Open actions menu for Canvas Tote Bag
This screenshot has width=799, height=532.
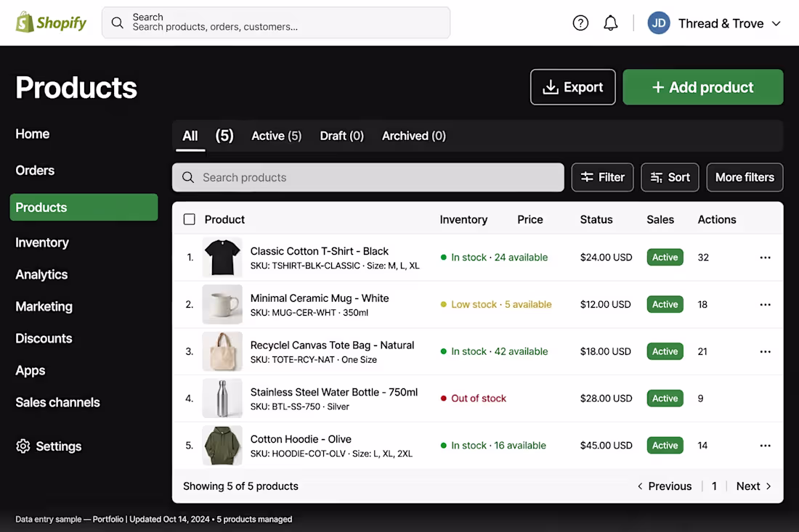click(765, 351)
